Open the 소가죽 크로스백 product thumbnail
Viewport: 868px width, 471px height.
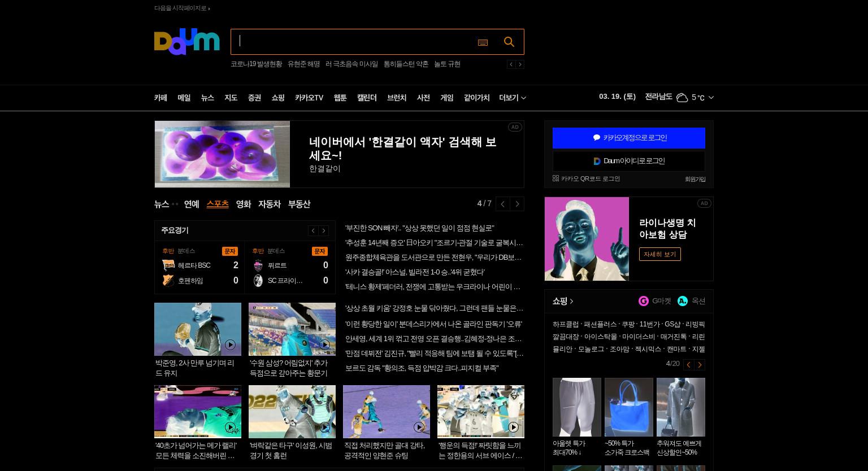pos(629,407)
